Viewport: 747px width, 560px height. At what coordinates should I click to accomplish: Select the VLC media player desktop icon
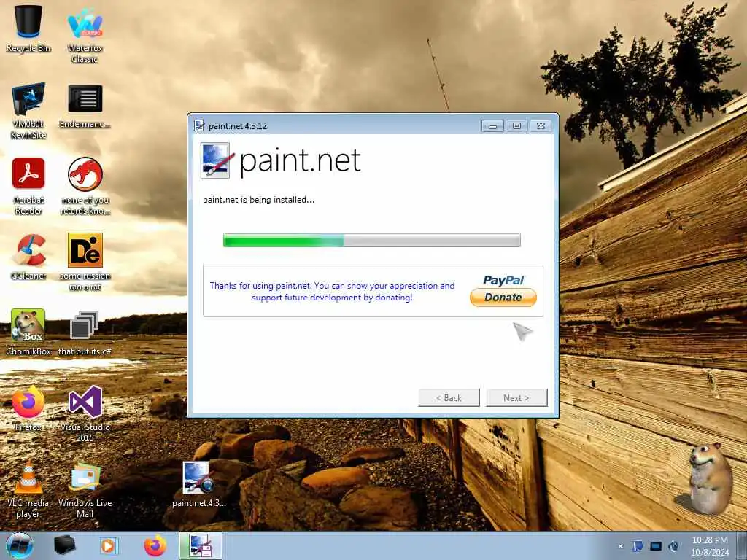click(28, 489)
